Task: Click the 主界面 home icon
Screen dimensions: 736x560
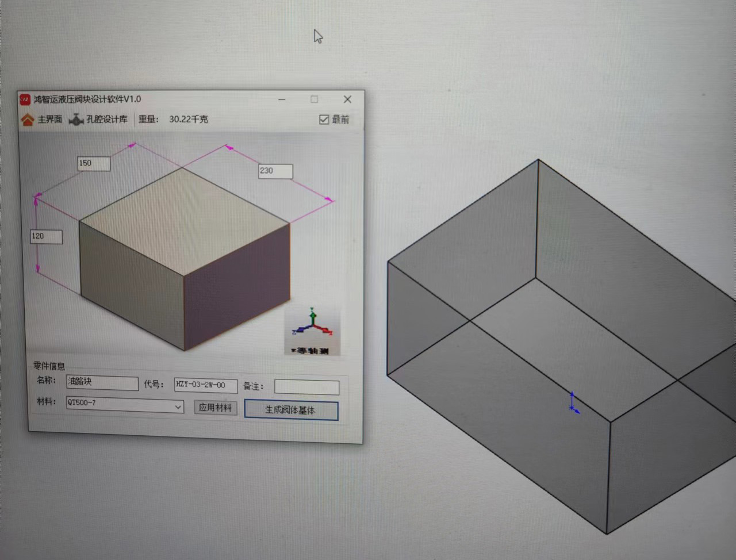Action: point(28,119)
